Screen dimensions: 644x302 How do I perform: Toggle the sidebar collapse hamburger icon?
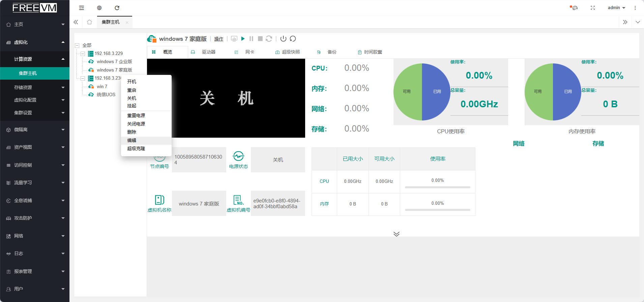[82, 8]
